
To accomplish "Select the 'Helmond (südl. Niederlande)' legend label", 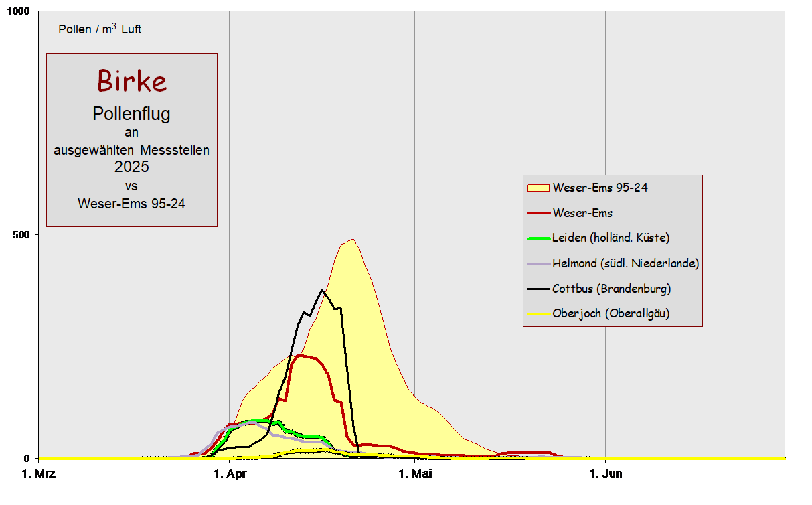I will (x=625, y=263).
